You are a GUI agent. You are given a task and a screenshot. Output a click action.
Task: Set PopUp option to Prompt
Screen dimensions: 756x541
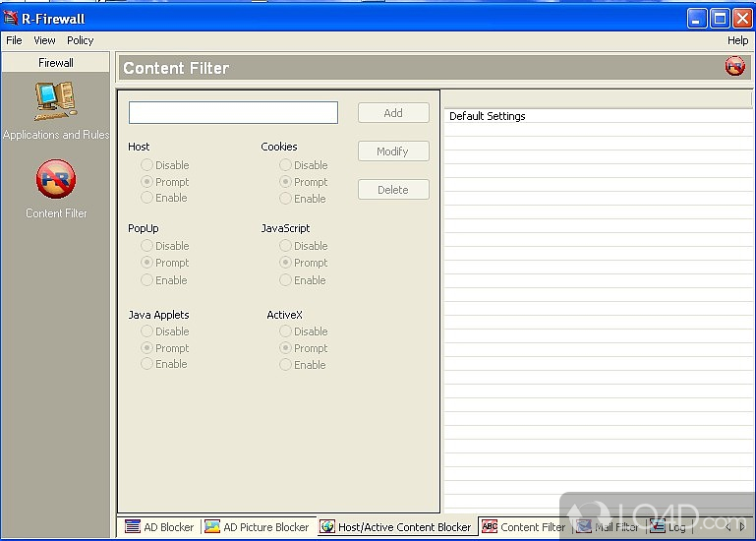[x=147, y=263]
